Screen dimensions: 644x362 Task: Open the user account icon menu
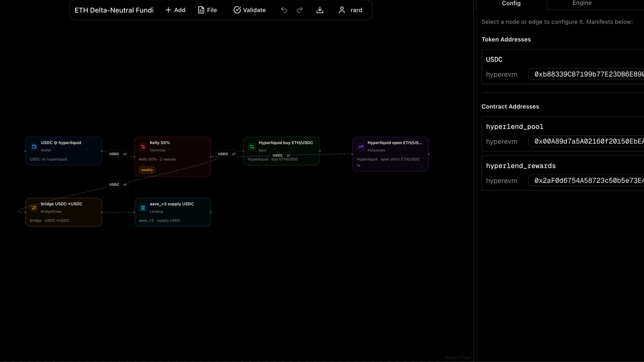(x=342, y=10)
